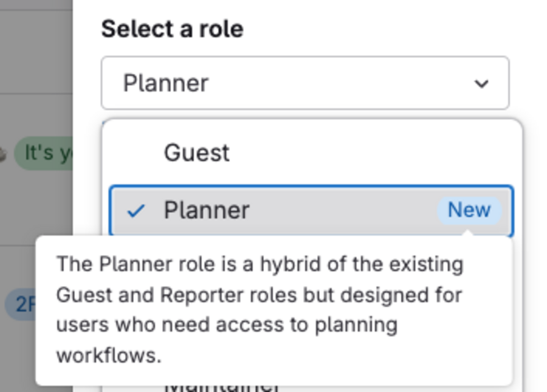Click the combo box showing Planner

pos(305,83)
